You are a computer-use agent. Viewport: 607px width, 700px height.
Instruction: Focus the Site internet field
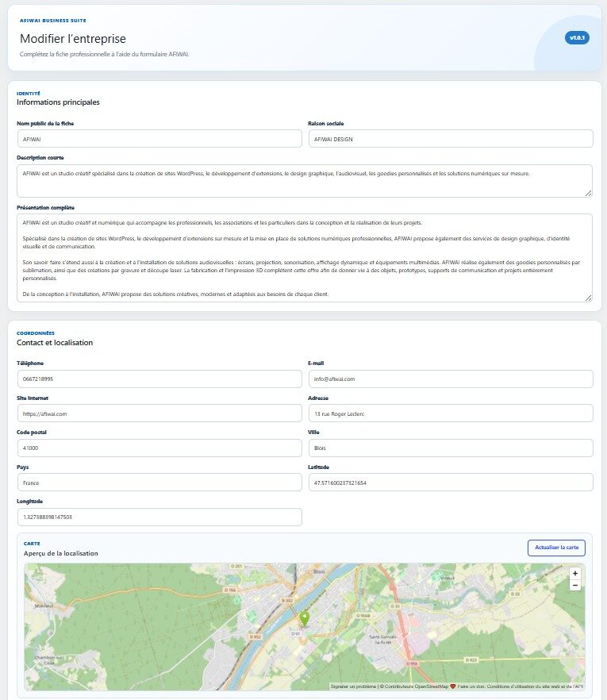[159, 413]
